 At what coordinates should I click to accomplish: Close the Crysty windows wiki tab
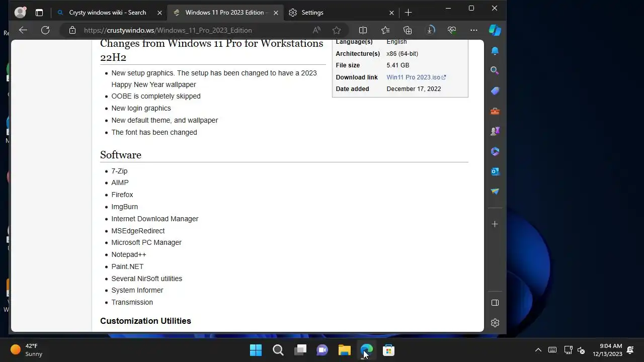(160, 13)
